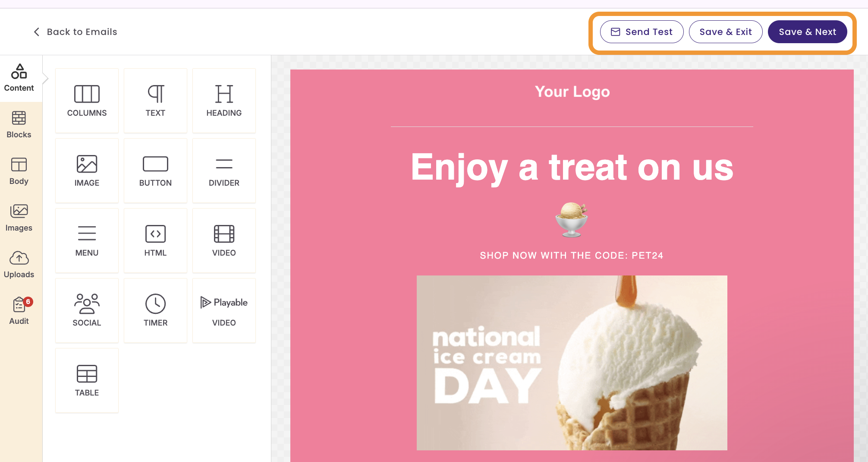Screen dimensions: 868x462
Task: Click Save & Next
Action: pos(807,32)
